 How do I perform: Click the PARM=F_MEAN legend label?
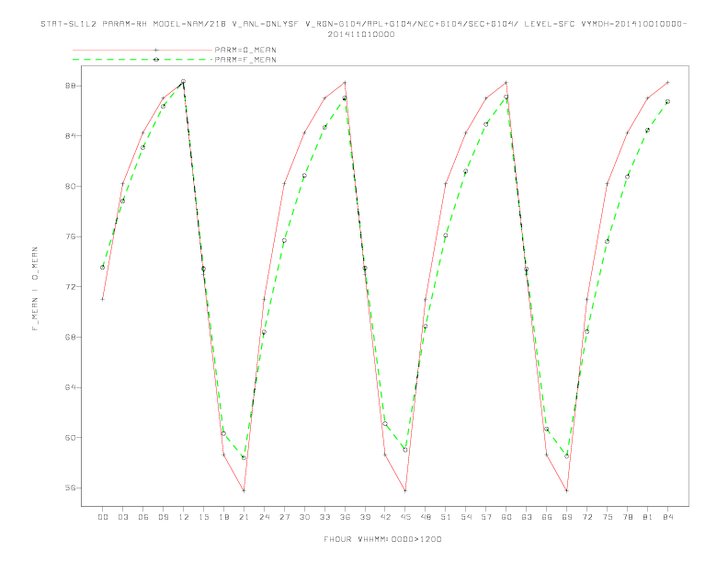pyautogui.click(x=245, y=60)
